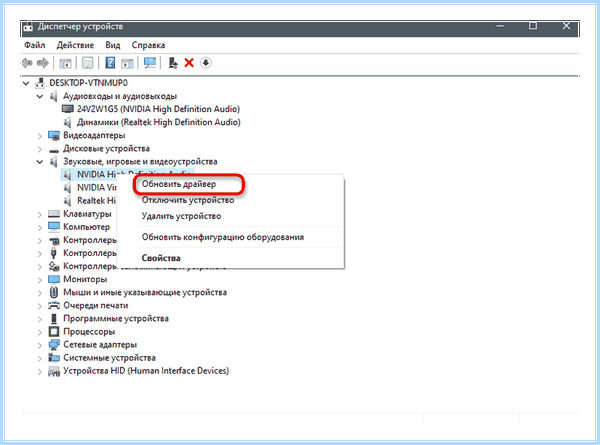
Task: Click the Системные устройства folder icon
Action: pyautogui.click(x=54, y=358)
